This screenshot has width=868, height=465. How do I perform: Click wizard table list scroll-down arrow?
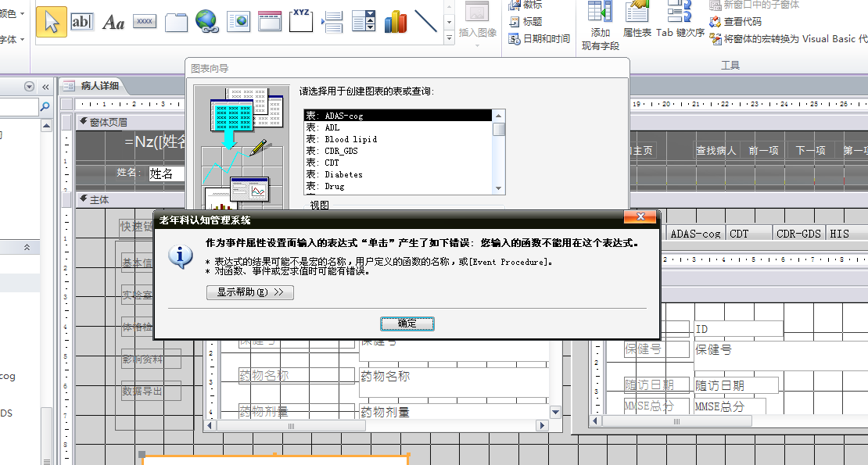coord(499,188)
